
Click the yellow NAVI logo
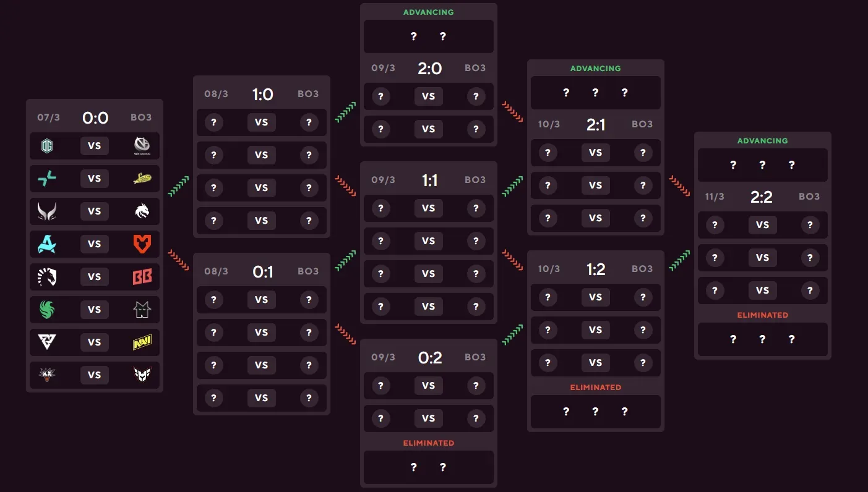coord(142,342)
